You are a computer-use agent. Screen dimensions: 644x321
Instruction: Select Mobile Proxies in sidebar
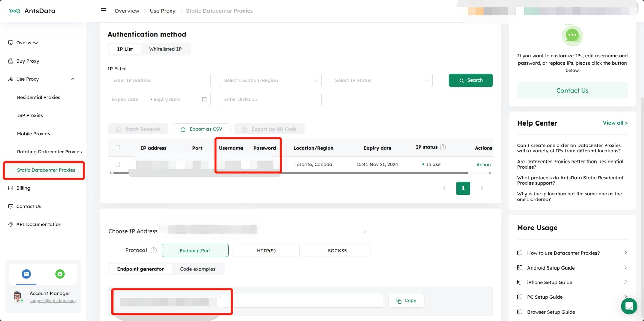(33, 134)
